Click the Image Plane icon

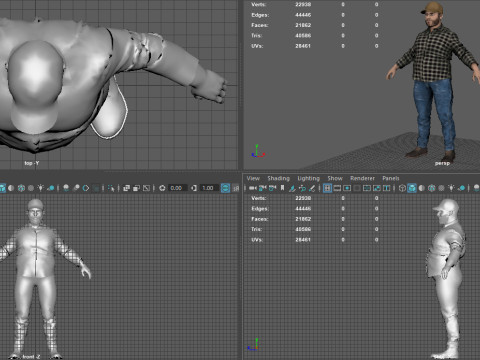coord(292,188)
